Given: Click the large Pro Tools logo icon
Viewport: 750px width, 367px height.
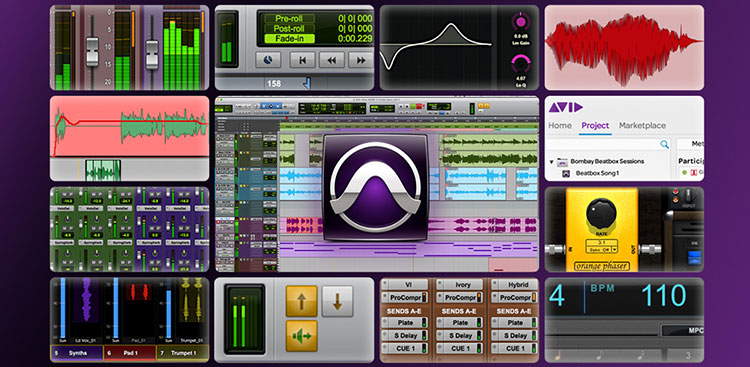Looking at the screenshot, I should point(375,187).
